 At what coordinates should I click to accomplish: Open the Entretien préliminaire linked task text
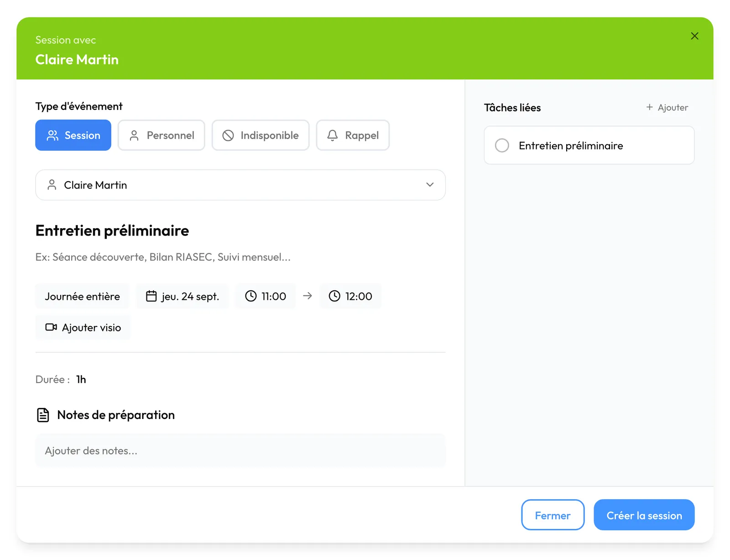tap(571, 146)
